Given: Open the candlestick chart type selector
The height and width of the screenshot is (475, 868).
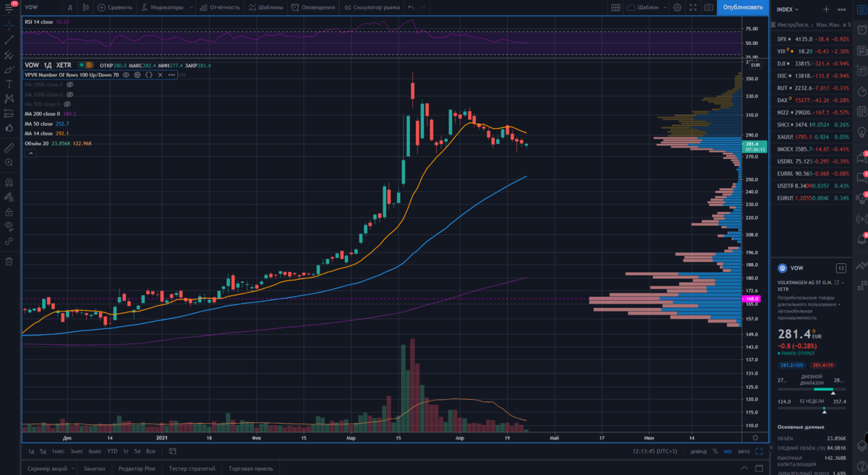Looking at the screenshot, I should click(86, 7).
